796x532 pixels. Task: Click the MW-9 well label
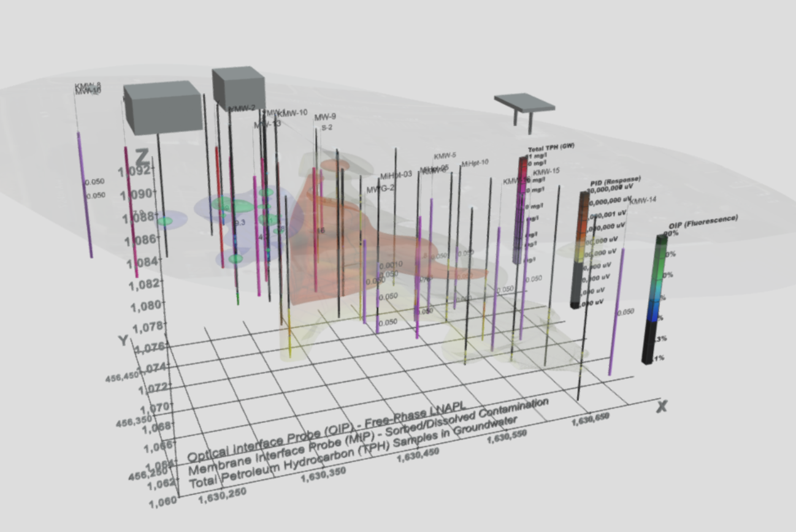(325, 117)
